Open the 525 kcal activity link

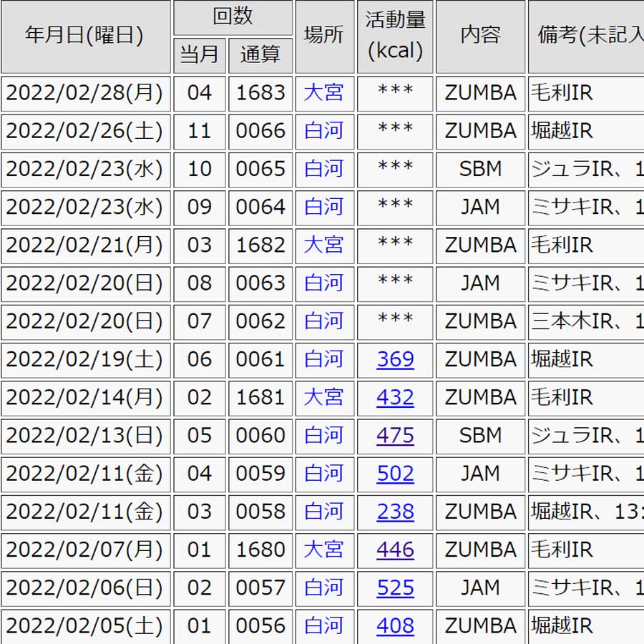click(395, 587)
